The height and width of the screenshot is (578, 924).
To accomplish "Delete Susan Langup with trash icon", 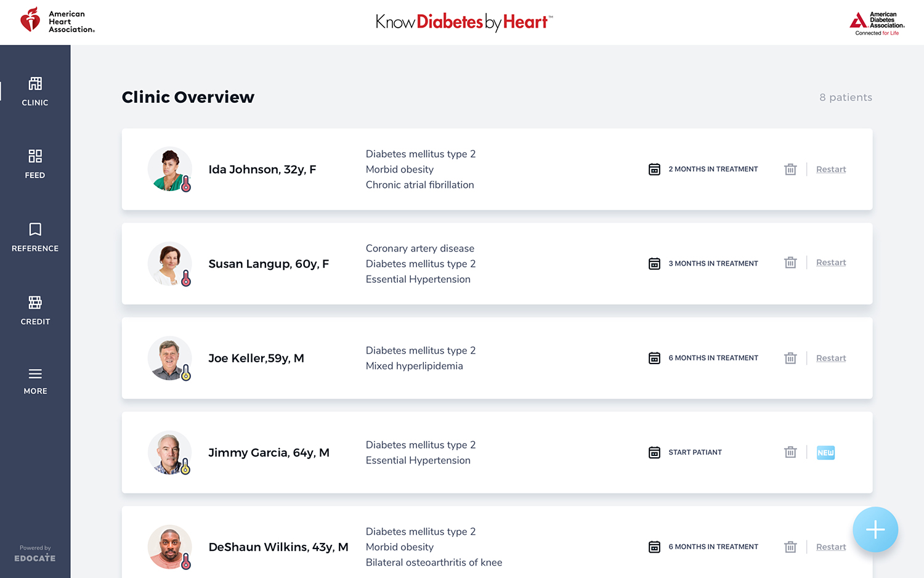I will pos(790,263).
